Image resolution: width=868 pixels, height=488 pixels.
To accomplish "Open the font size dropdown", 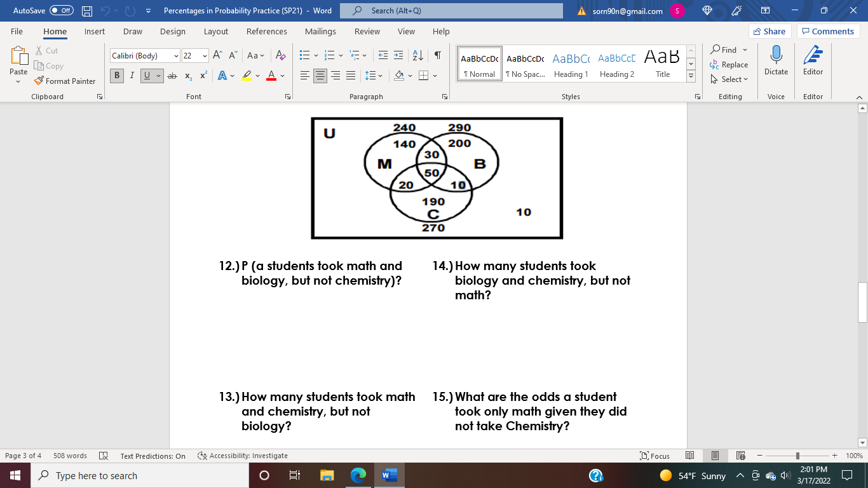I will [x=205, y=56].
